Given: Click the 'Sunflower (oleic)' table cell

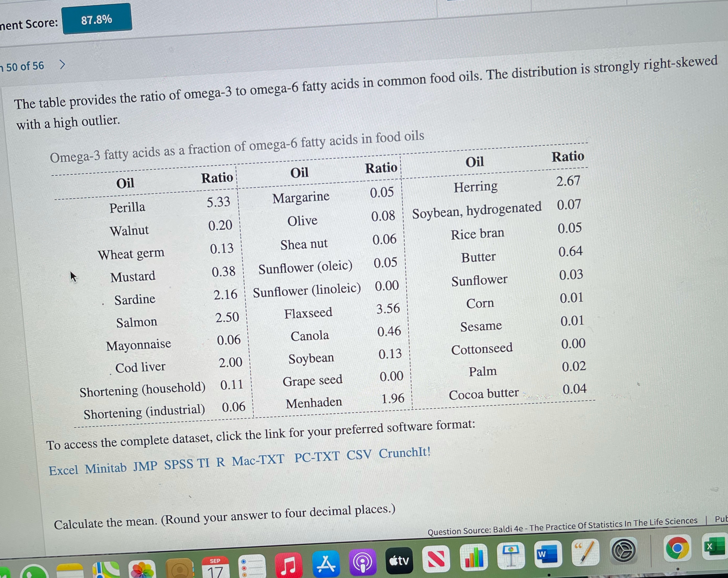Looking at the screenshot, I should click(306, 267).
